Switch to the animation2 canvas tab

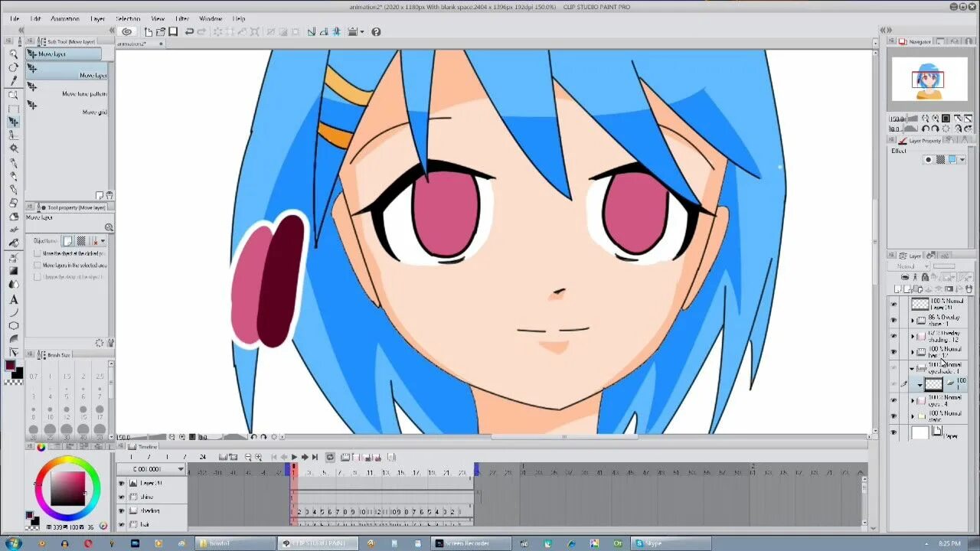pyautogui.click(x=139, y=44)
